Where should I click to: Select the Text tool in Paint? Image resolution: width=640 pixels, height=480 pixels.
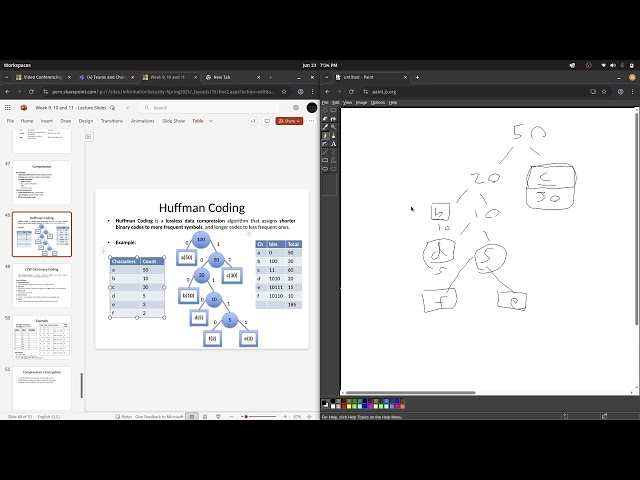pos(333,144)
